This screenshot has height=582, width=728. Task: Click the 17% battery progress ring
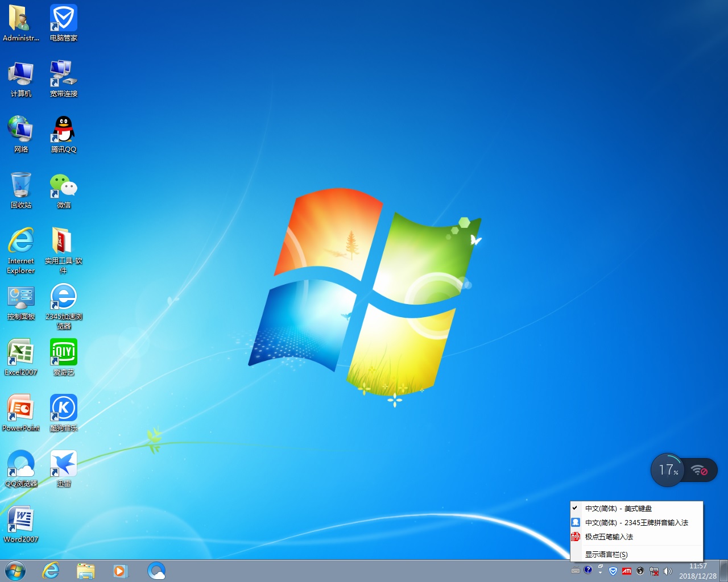(x=668, y=470)
